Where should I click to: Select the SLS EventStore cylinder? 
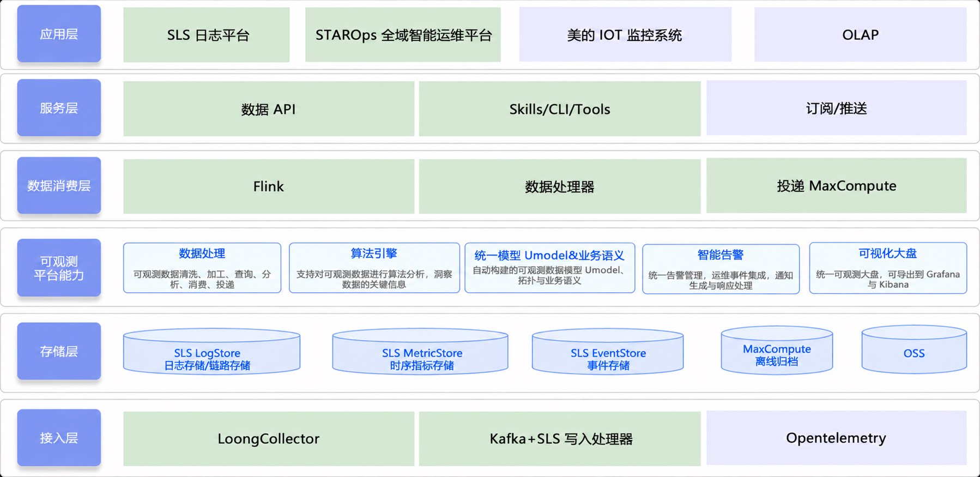608,351
